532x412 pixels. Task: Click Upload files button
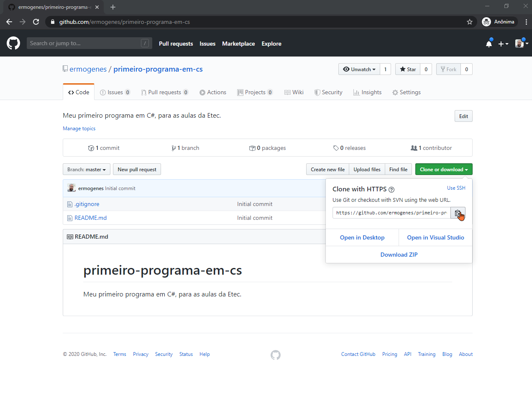367,169
